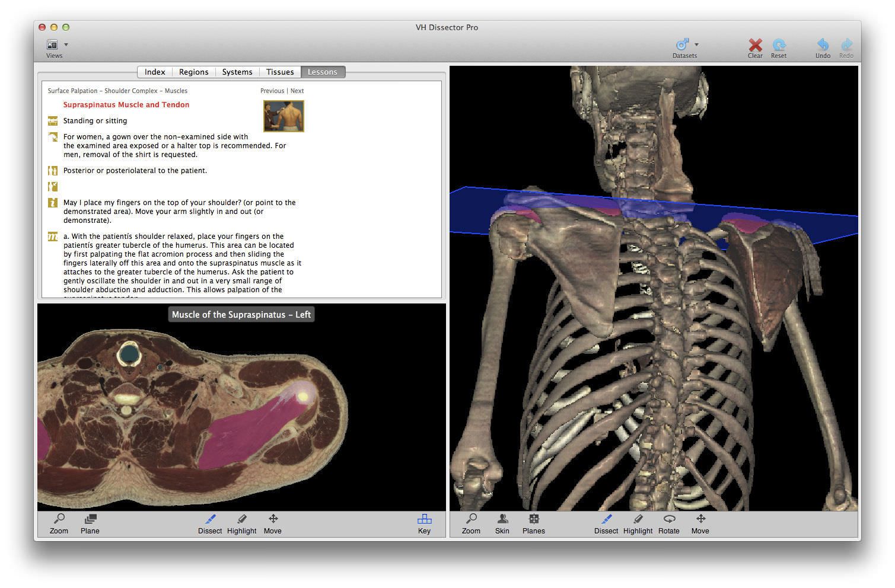Switch to the Regions tab
895x588 pixels.
click(193, 72)
